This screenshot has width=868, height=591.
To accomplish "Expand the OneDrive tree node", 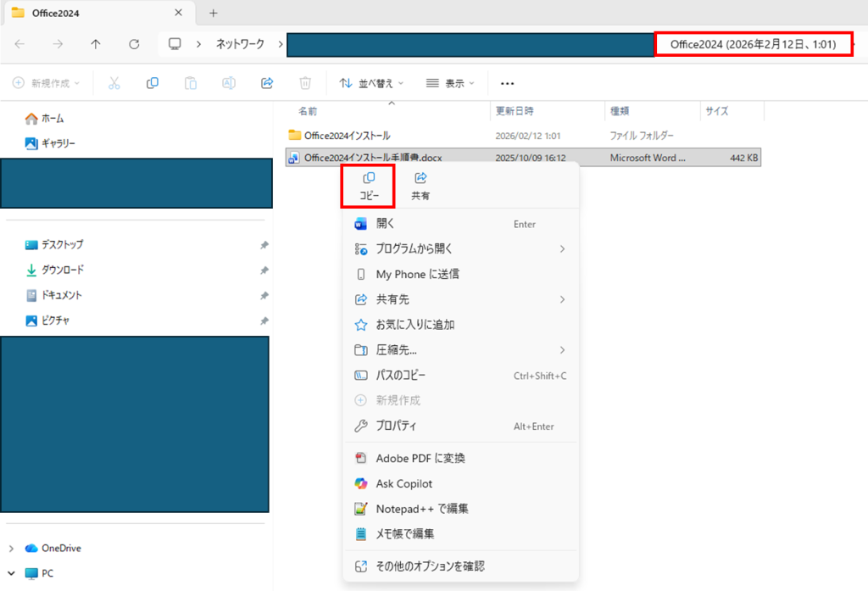I will click(x=12, y=549).
